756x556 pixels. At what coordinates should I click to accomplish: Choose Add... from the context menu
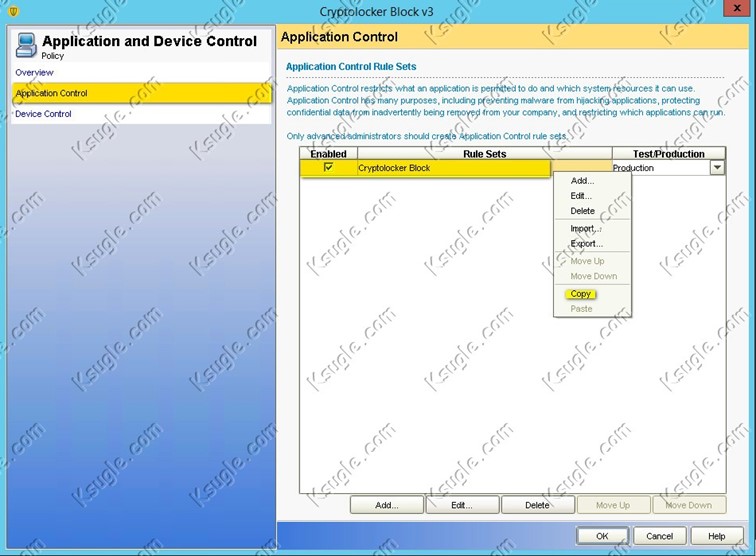click(x=582, y=181)
